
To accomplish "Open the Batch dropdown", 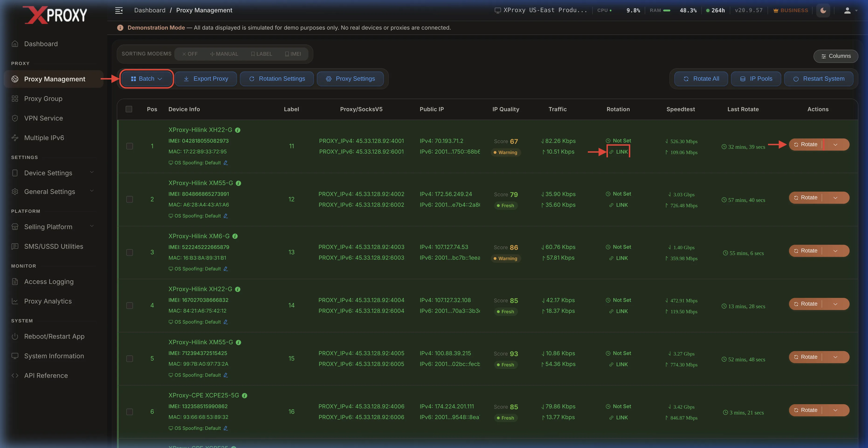I will [x=147, y=79].
